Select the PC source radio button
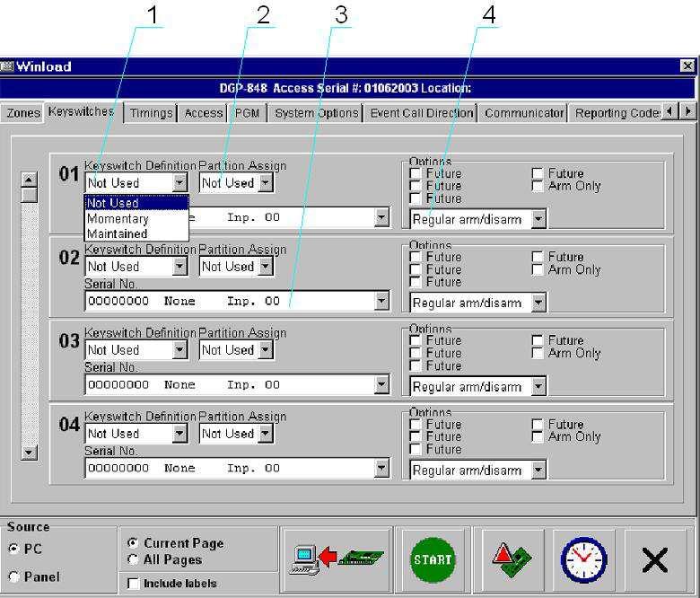700x598 pixels. pos(14,549)
